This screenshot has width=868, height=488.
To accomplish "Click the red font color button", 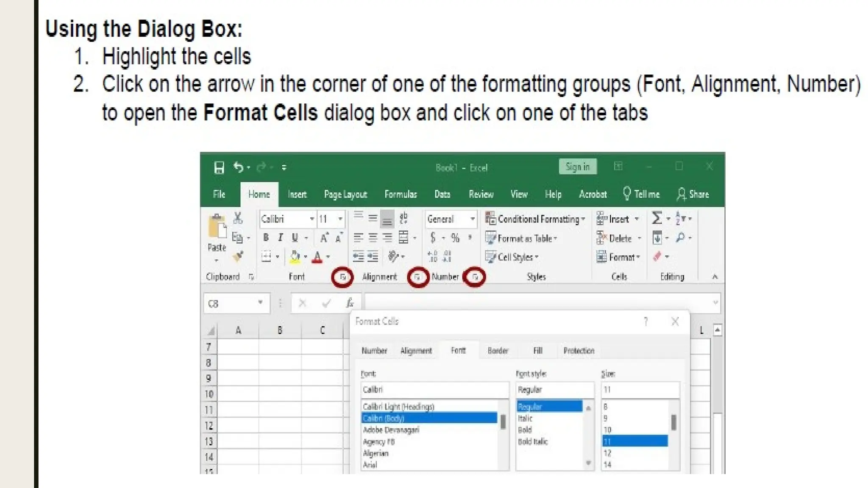I will (x=317, y=257).
